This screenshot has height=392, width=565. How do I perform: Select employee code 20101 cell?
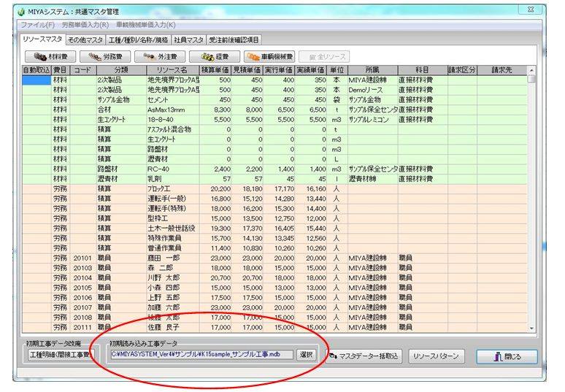coord(83,258)
